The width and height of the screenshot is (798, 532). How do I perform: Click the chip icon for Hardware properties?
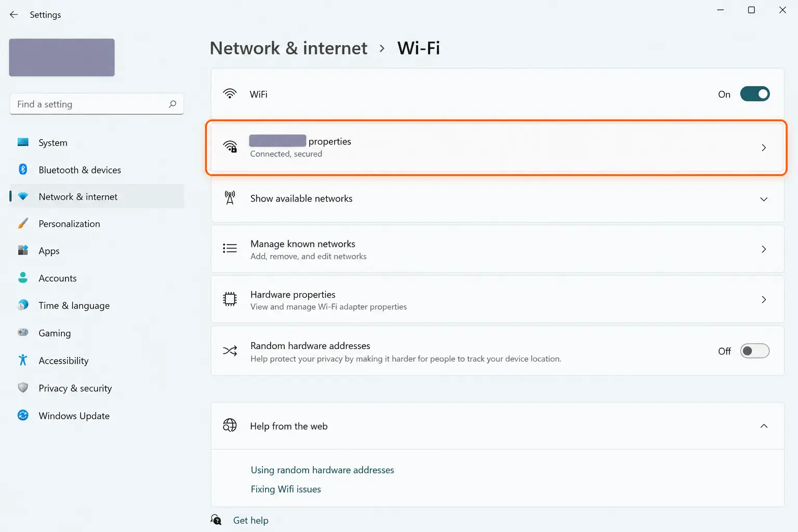230,299
